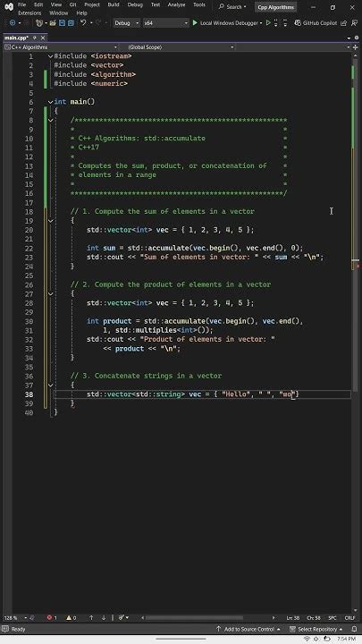Screen dimensions: 362x644
Task: Collapse the comment block at line 8
Action: click(50, 121)
